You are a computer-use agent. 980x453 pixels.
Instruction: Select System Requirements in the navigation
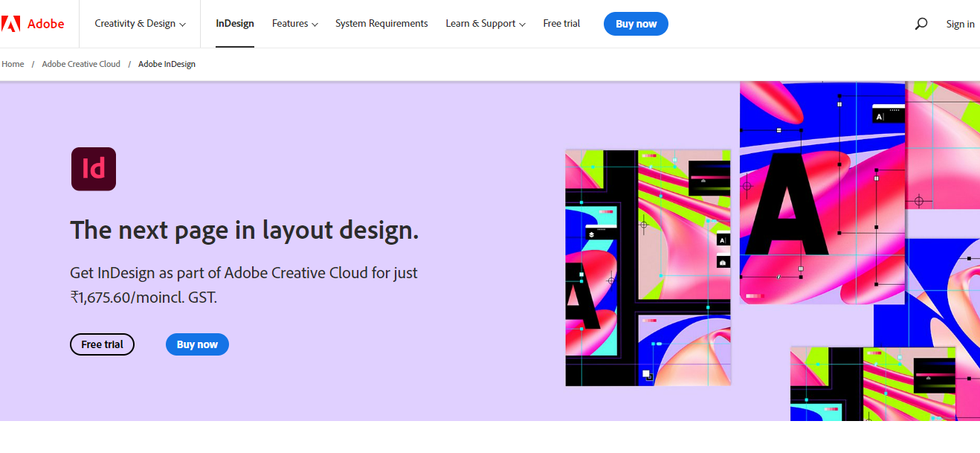point(381,23)
